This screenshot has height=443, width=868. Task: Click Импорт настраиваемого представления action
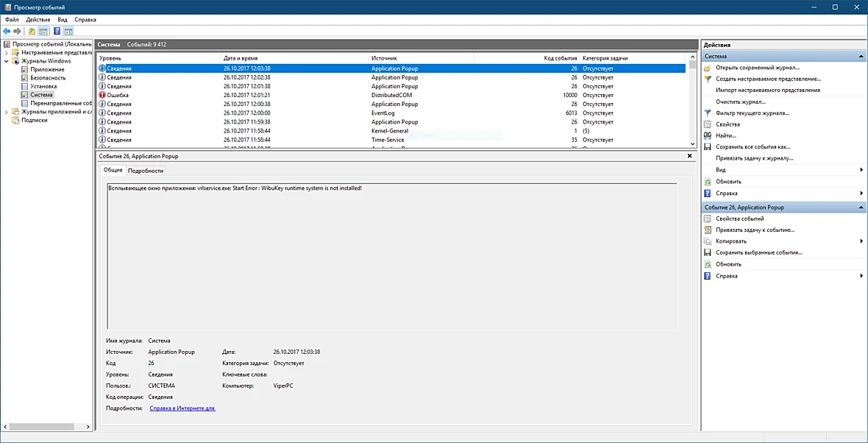click(x=768, y=91)
